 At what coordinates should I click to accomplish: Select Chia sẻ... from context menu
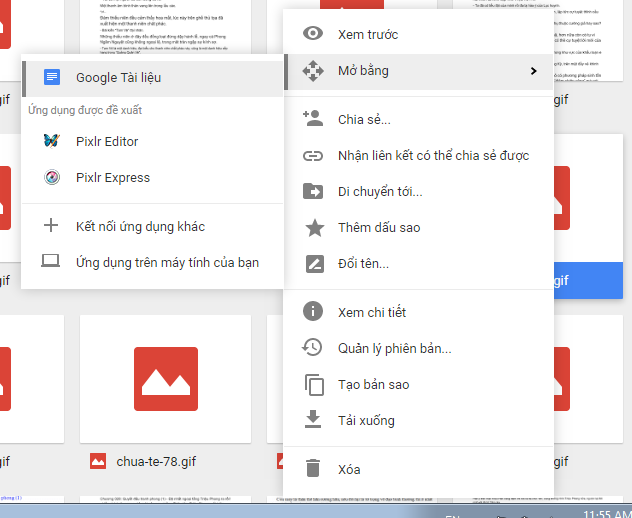click(x=364, y=120)
